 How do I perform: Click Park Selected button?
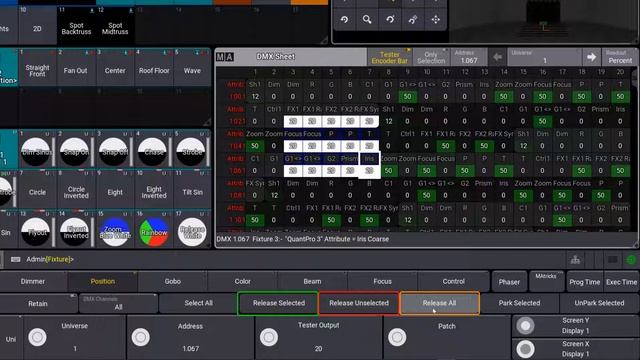pos(519,303)
